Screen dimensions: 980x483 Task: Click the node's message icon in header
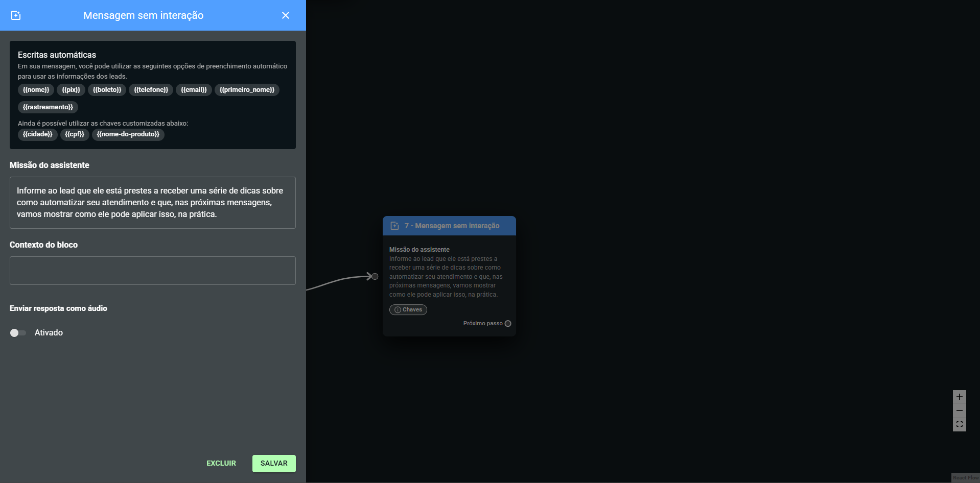coord(394,226)
